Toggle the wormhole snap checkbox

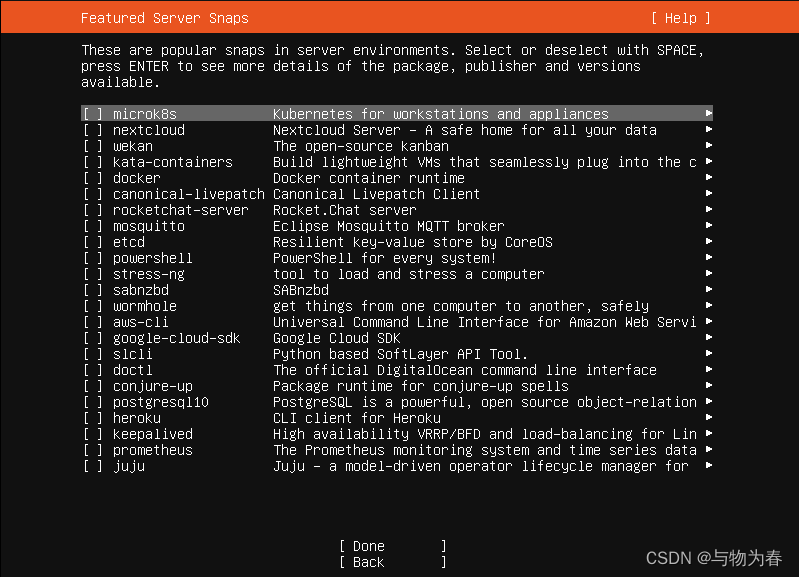93,306
